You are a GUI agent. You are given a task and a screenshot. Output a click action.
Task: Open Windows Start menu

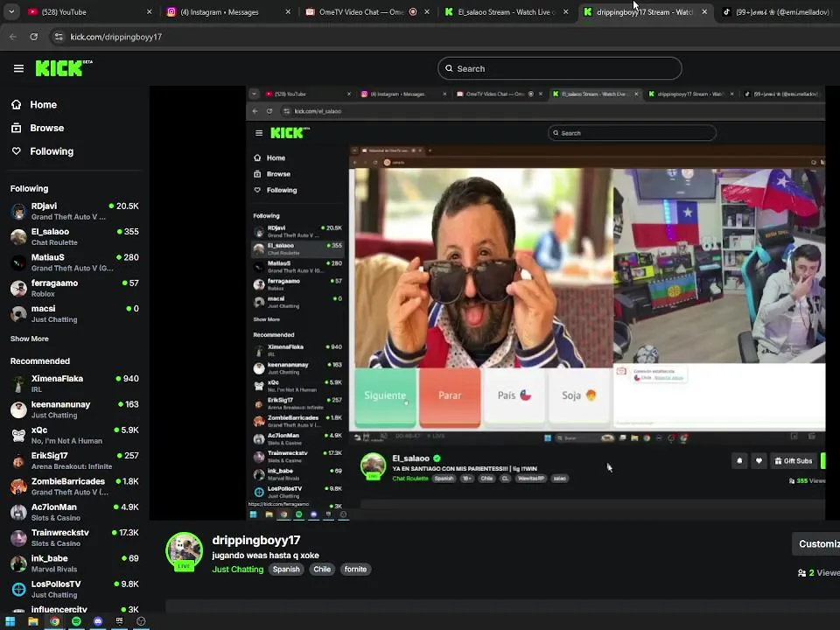pyautogui.click(x=10, y=621)
